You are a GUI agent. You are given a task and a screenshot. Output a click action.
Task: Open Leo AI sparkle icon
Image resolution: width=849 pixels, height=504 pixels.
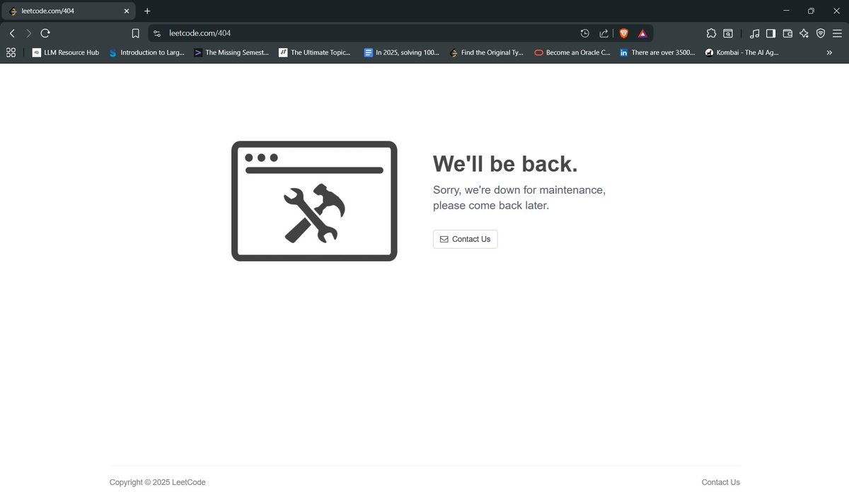(804, 33)
